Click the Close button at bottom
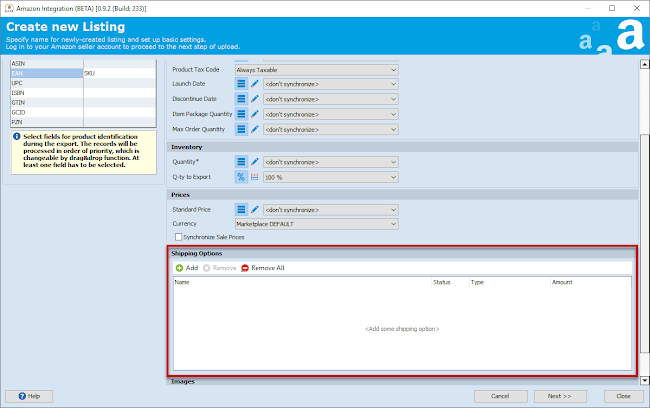The height and width of the screenshot is (408, 650). point(623,396)
